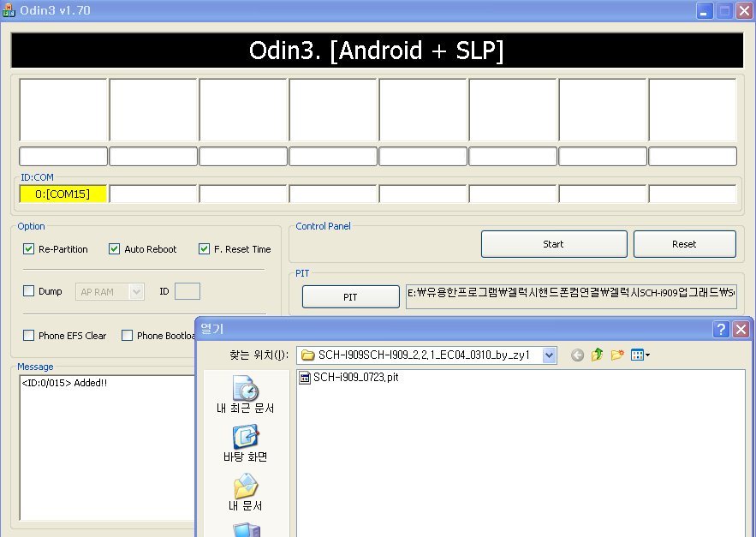Screen dimensions: 756x537
Task: Click the Odin3 title bar icon
Action: point(9,10)
